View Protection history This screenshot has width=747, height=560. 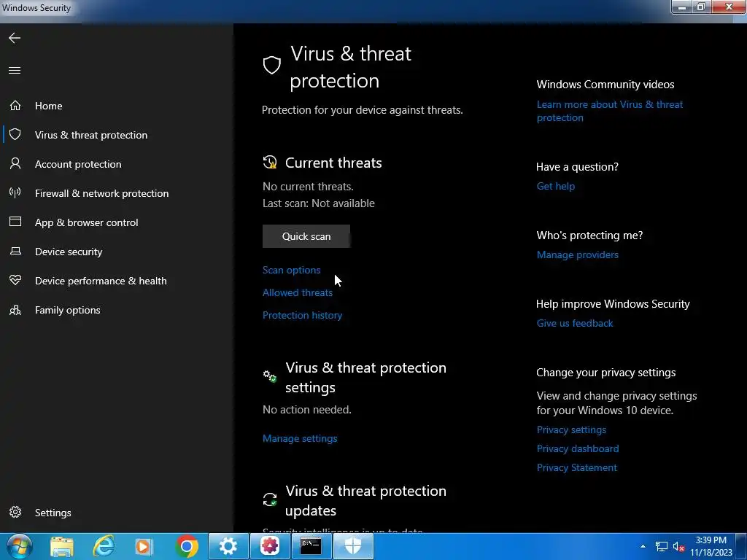click(303, 315)
